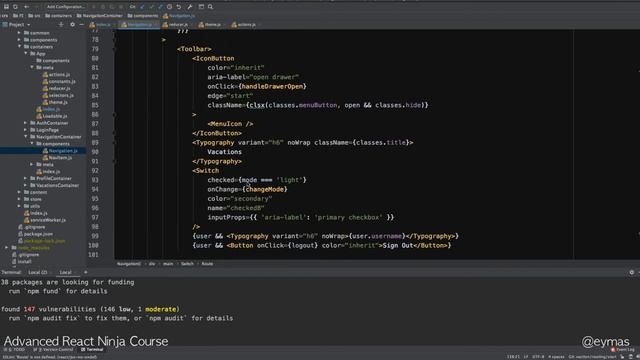Collapse the App folder
This screenshot has height=360, width=640.
pos(26,53)
